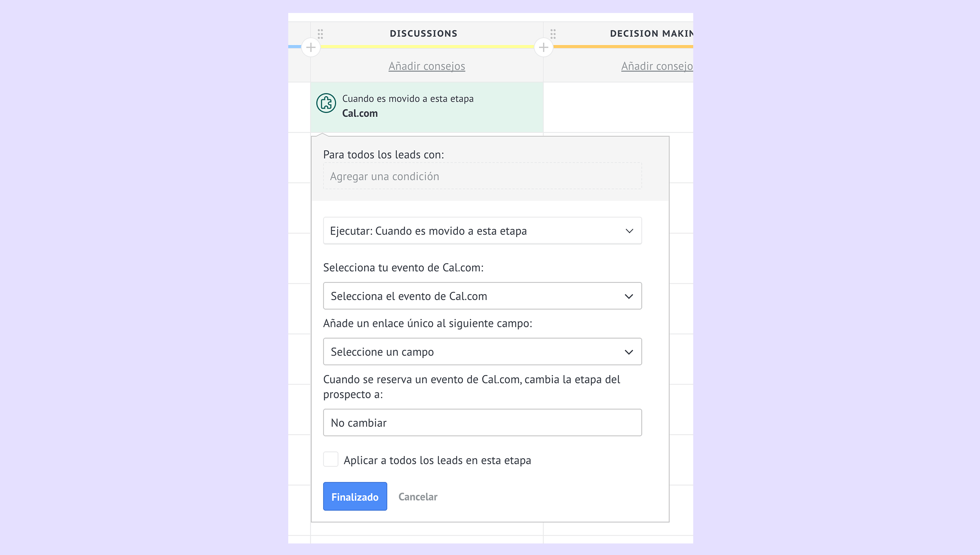
Task: Click the Cal.com puzzle piece icon
Action: coord(326,103)
